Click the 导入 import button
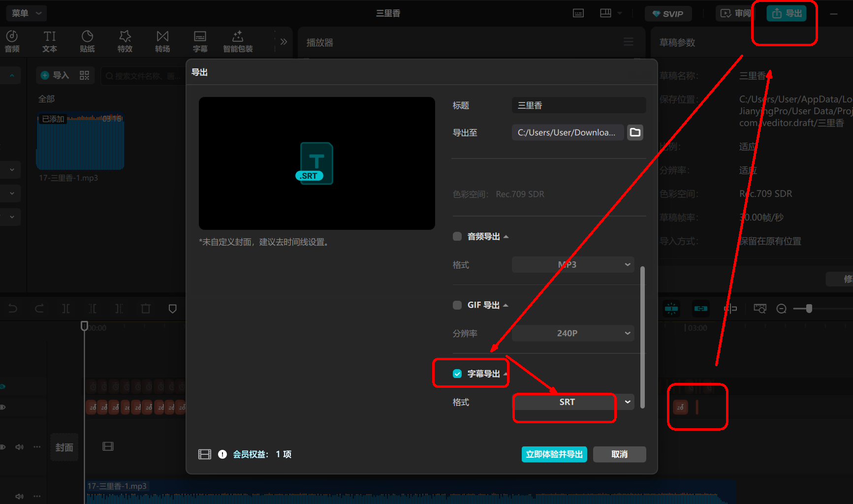853x504 pixels. [x=55, y=75]
